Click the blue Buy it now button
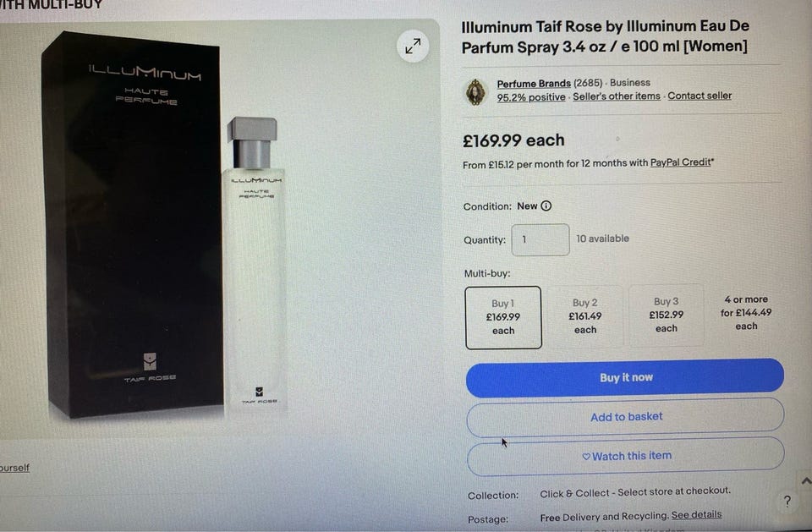 pyautogui.click(x=625, y=377)
